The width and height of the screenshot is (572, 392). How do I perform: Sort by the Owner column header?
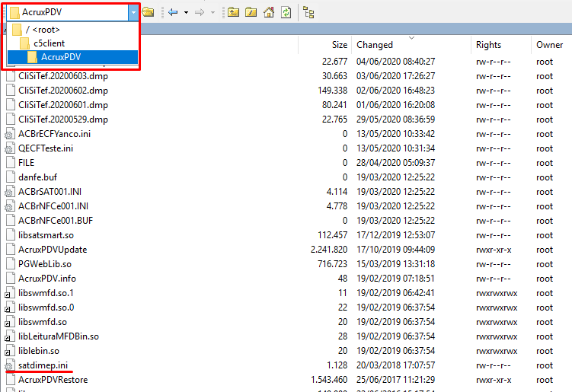click(549, 45)
